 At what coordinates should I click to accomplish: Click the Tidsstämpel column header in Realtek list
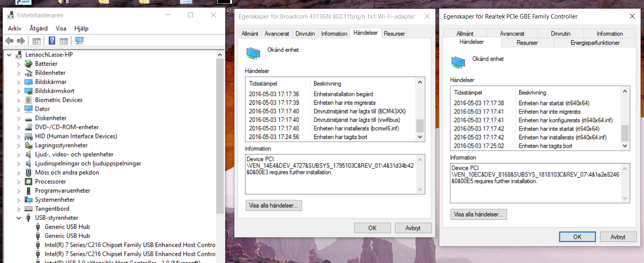click(483, 93)
